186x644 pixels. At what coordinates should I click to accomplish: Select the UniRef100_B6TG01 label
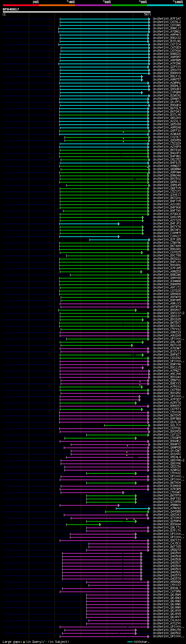point(167,198)
